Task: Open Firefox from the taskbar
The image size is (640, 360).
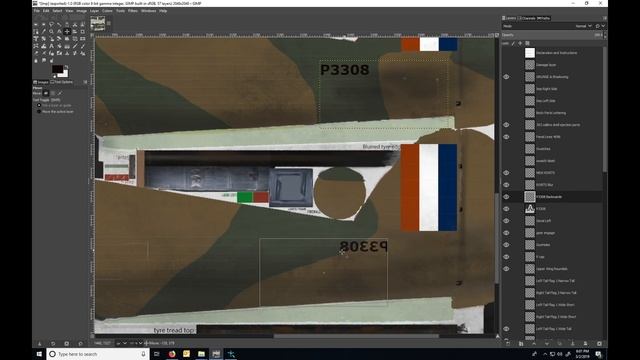Action: 172,354
